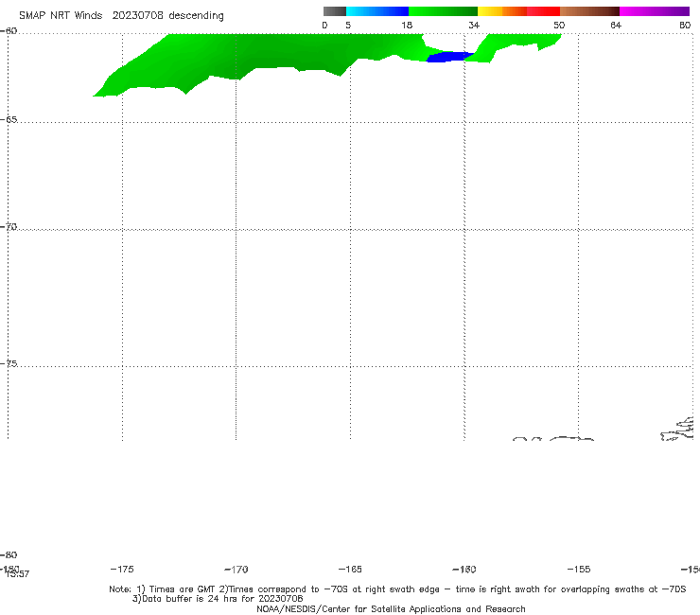
Task: Click the '-155' longitude axis label
Action: (579, 570)
